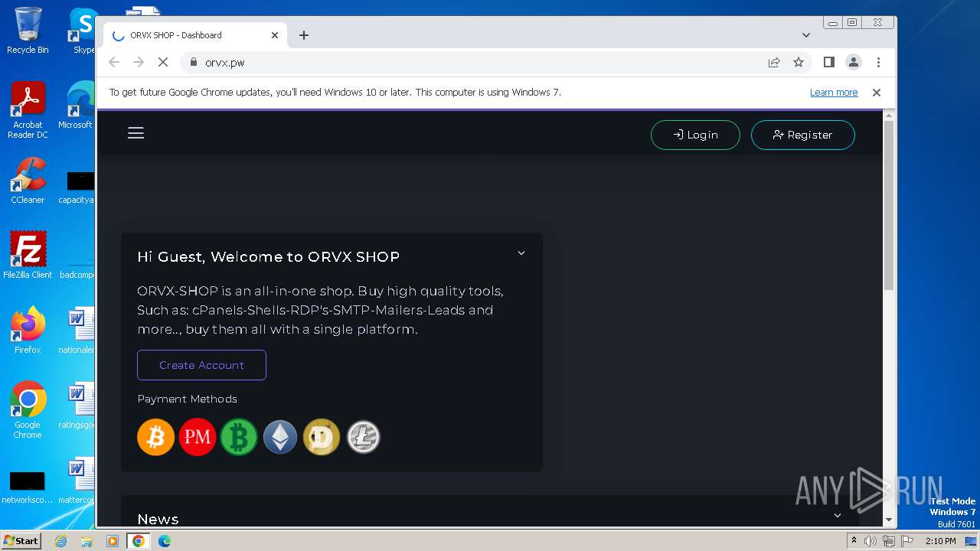Open Acrobat Reader DC desktop icon
Screen dimensions: 980x551
28,110
